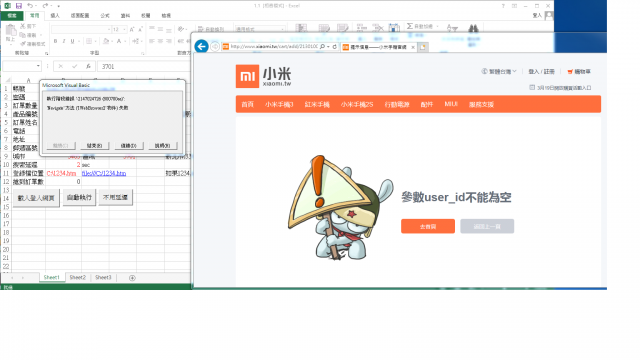Click the shopping cart link

[x=579, y=71]
